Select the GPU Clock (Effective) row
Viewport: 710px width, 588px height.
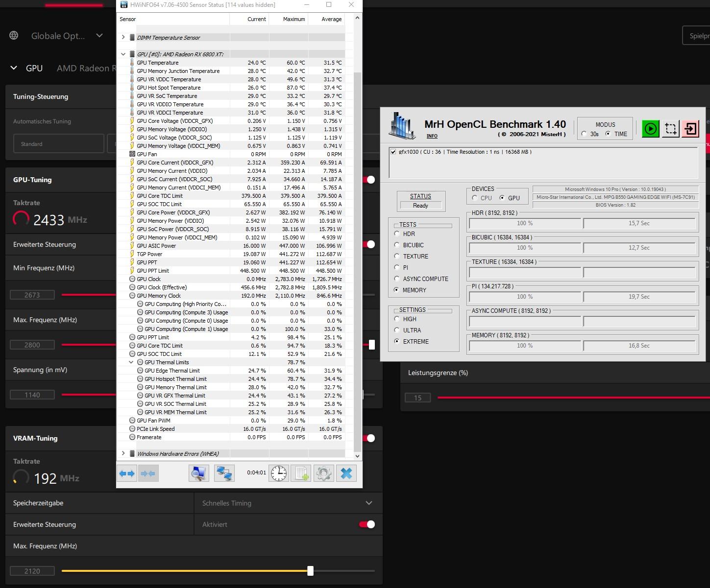point(231,287)
